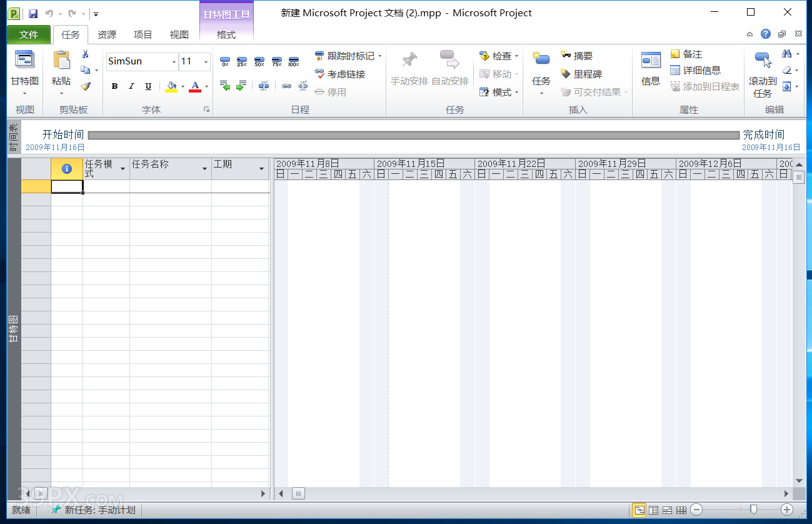
Task: Switch to the 视图 ribbon tab
Action: [179, 35]
